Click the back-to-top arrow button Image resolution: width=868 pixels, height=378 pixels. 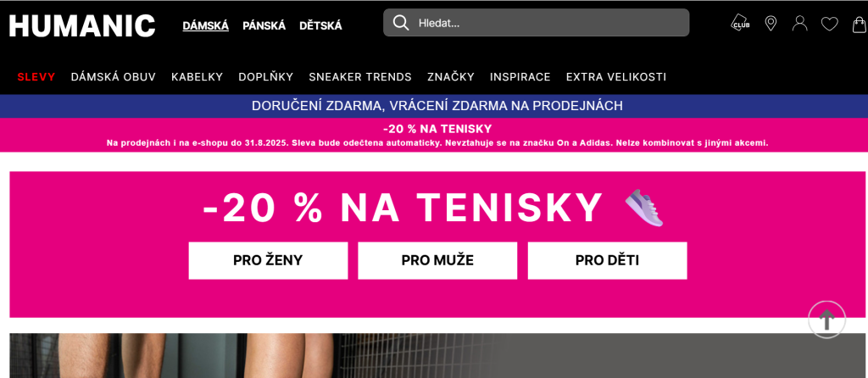click(x=826, y=320)
